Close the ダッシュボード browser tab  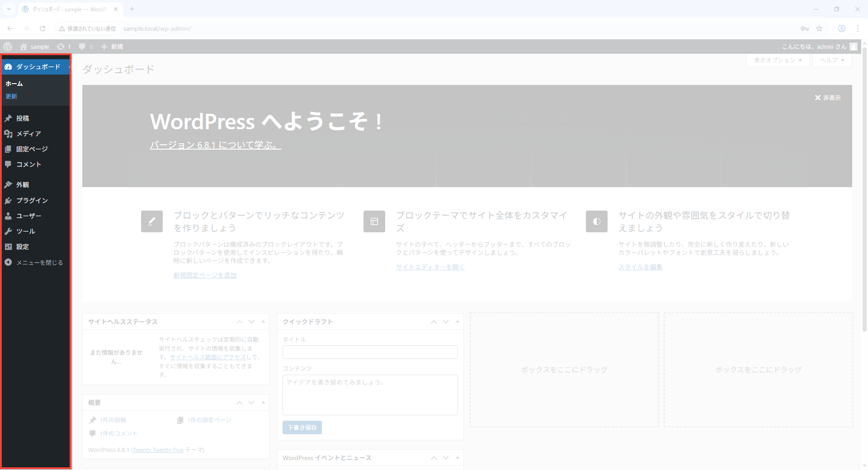pos(116,9)
